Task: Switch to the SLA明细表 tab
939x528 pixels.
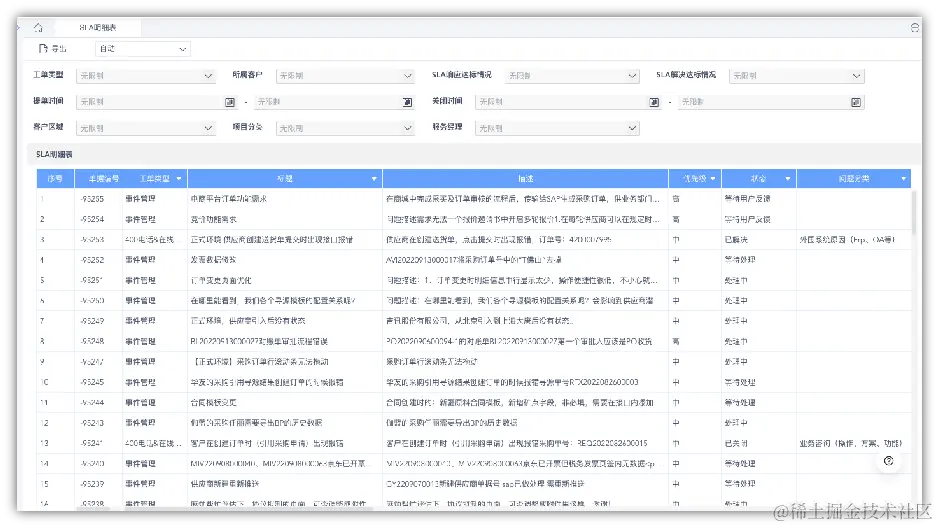Action: 98,28
